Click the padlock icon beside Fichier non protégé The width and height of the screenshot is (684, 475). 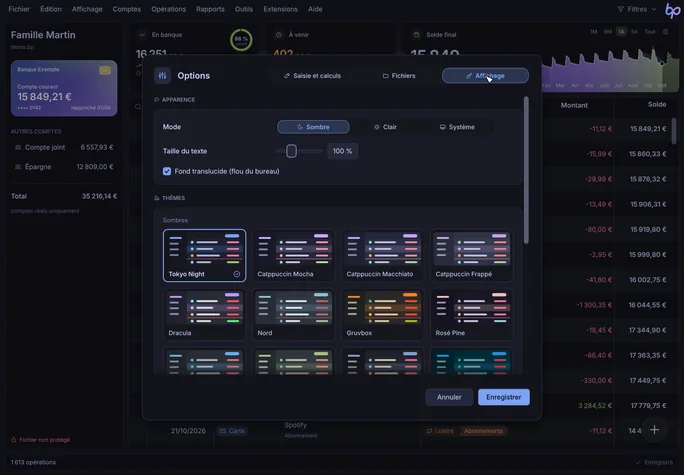click(14, 440)
